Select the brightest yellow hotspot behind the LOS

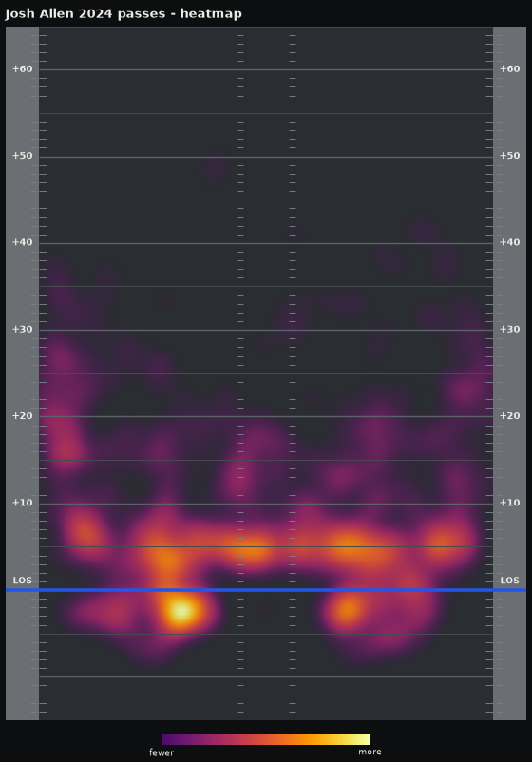pyautogui.click(x=181, y=611)
